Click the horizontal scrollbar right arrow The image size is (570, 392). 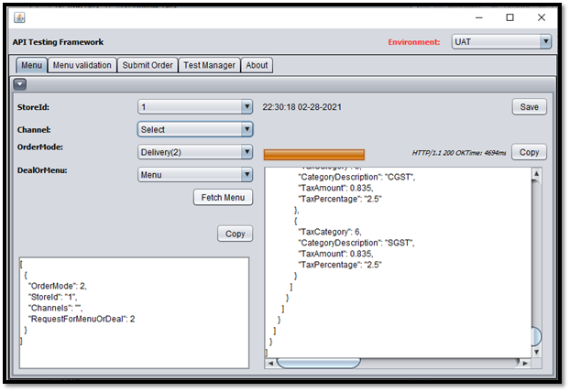click(x=525, y=363)
